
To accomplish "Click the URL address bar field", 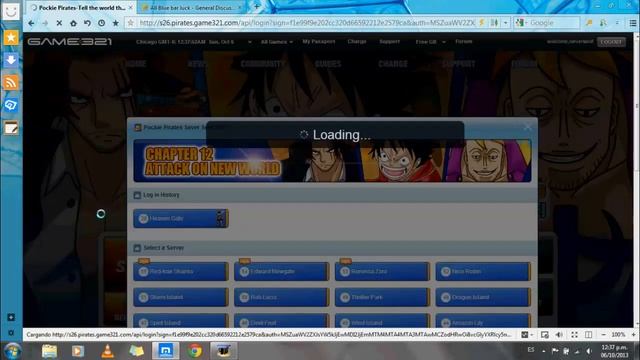I will coord(306,23).
